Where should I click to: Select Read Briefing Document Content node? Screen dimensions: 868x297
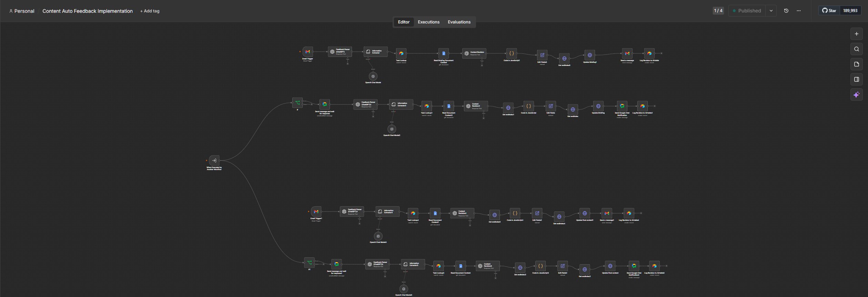444,53
